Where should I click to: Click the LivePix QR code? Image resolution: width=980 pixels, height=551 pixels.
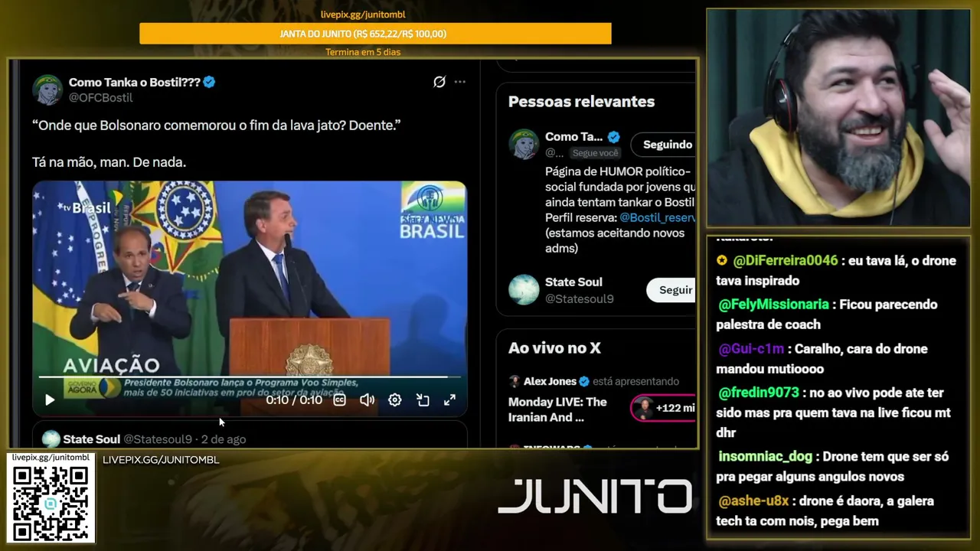point(51,503)
